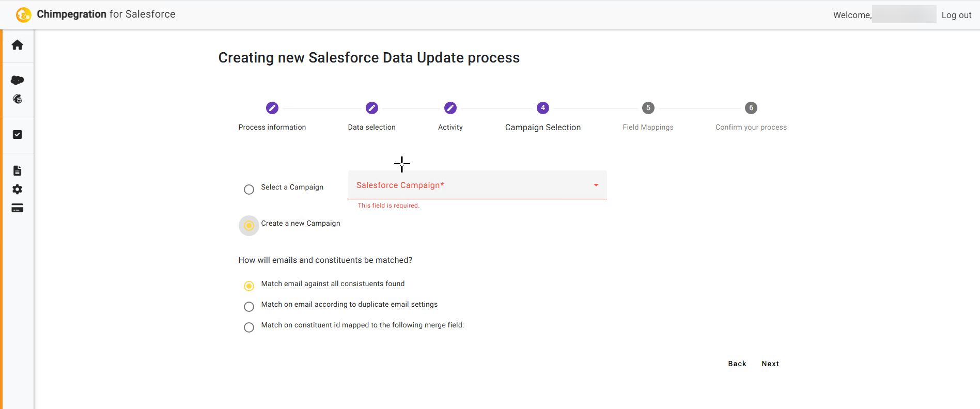This screenshot has width=980, height=409.
Task: Click the Next button
Action: pos(770,364)
